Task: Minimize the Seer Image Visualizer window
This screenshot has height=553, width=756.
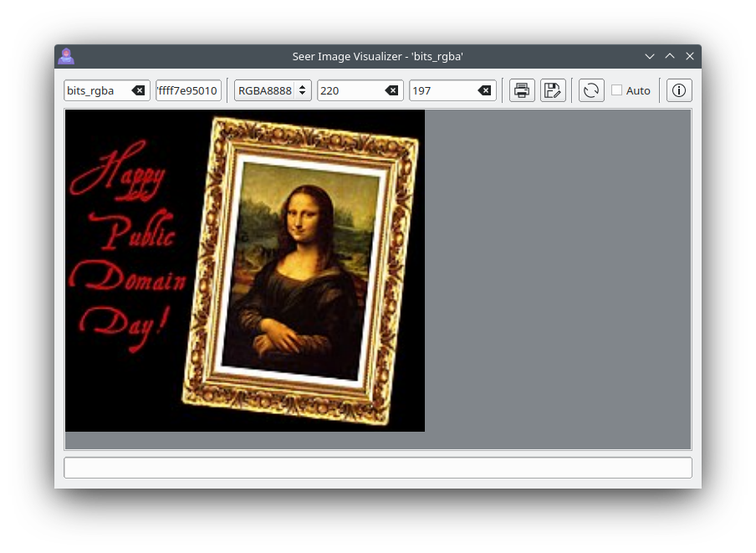Action: click(x=650, y=56)
